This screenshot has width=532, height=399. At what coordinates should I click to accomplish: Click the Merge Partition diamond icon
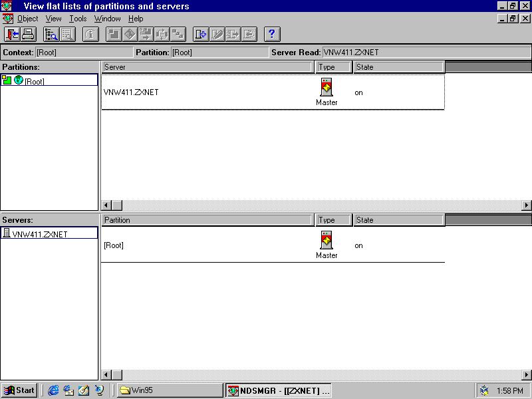[130, 35]
